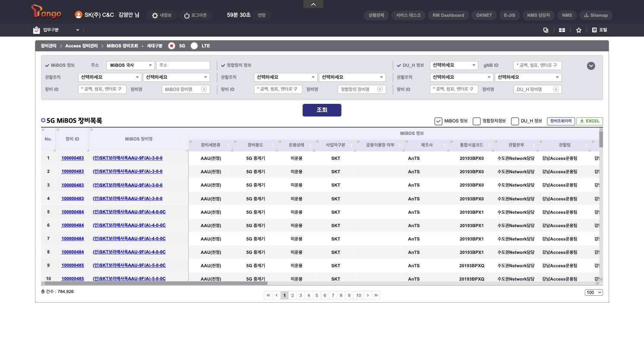
Task: Open the MiBOS 국사 address dropdown
Action: 130,66
